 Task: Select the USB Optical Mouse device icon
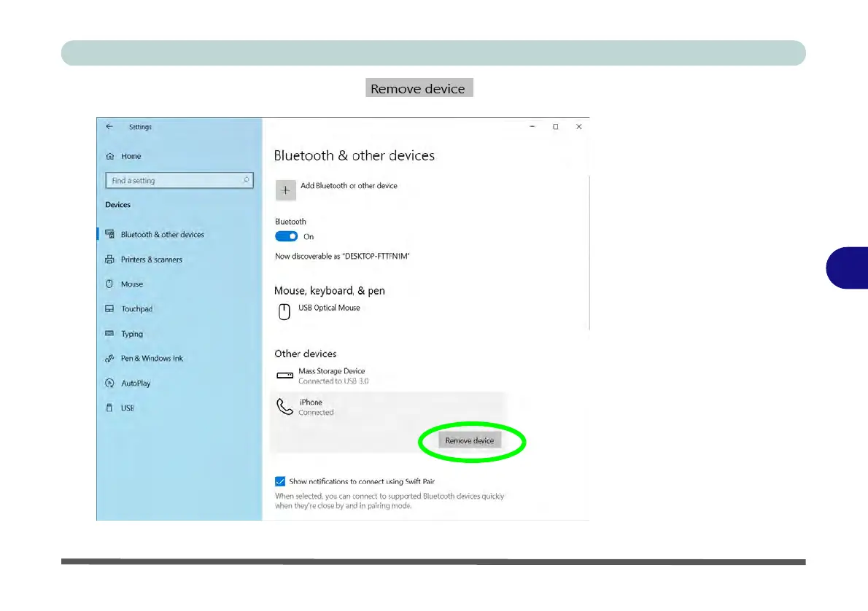coord(284,311)
